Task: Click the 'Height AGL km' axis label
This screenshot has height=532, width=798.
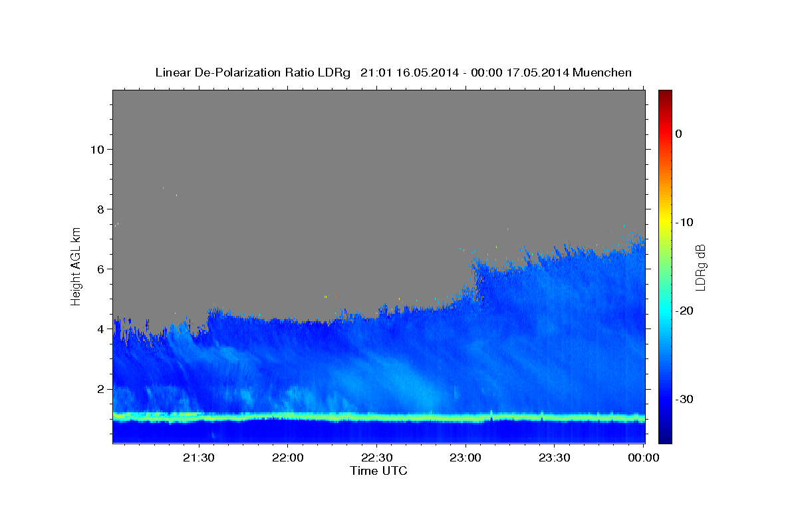Action: (x=76, y=266)
